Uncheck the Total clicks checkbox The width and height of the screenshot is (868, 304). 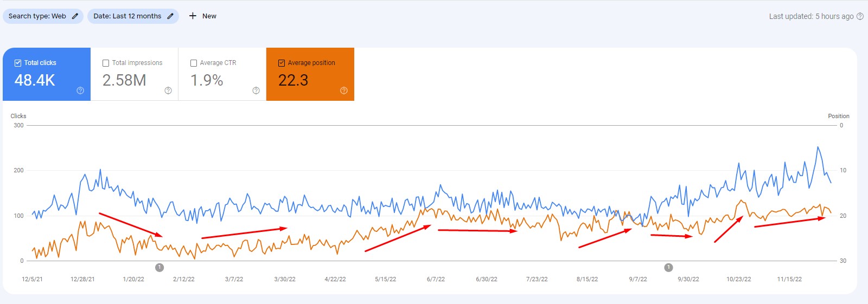coord(18,63)
